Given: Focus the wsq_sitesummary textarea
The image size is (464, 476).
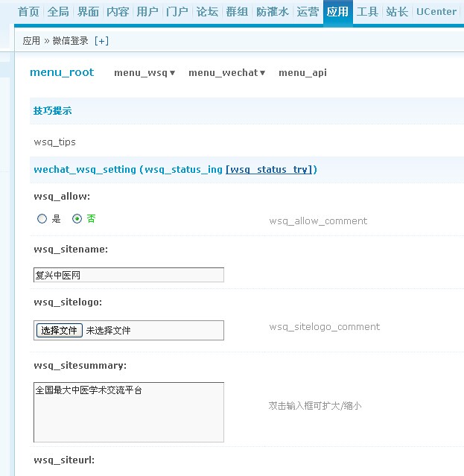Looking at the screenshot, I should click(129, 412).
